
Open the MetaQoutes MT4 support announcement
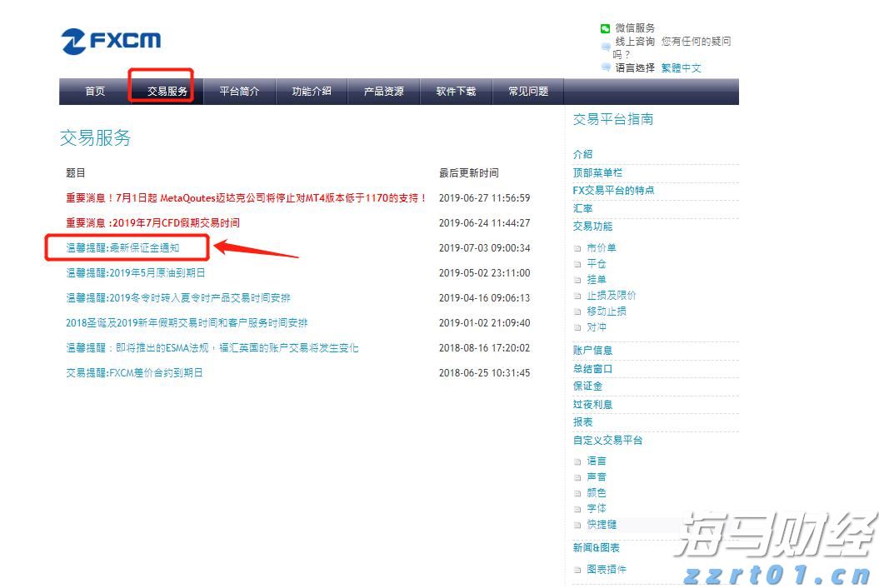(242, 198)
